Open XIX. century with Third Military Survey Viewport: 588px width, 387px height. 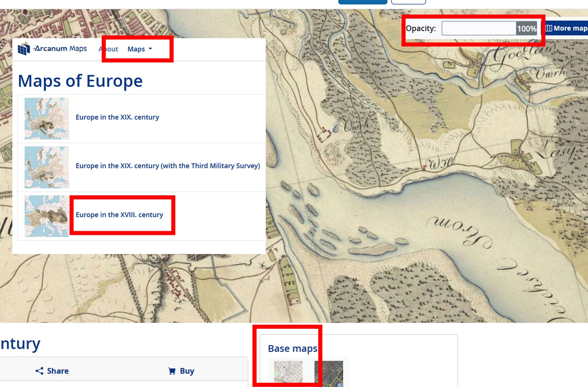[168, 166]
